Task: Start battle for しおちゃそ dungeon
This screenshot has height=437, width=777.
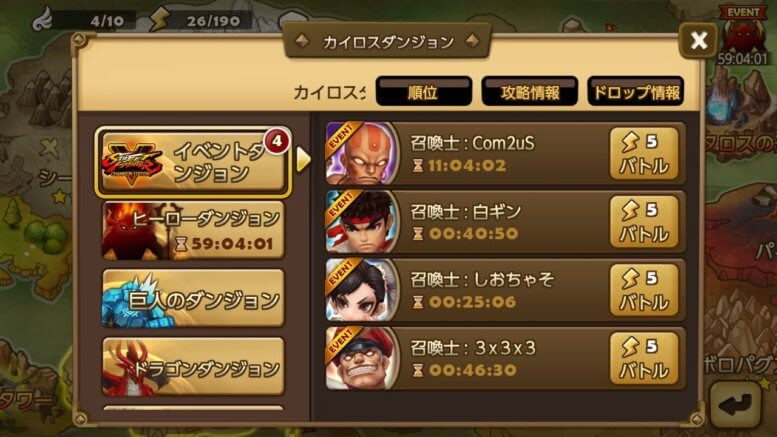Action: tap(644, 290)
